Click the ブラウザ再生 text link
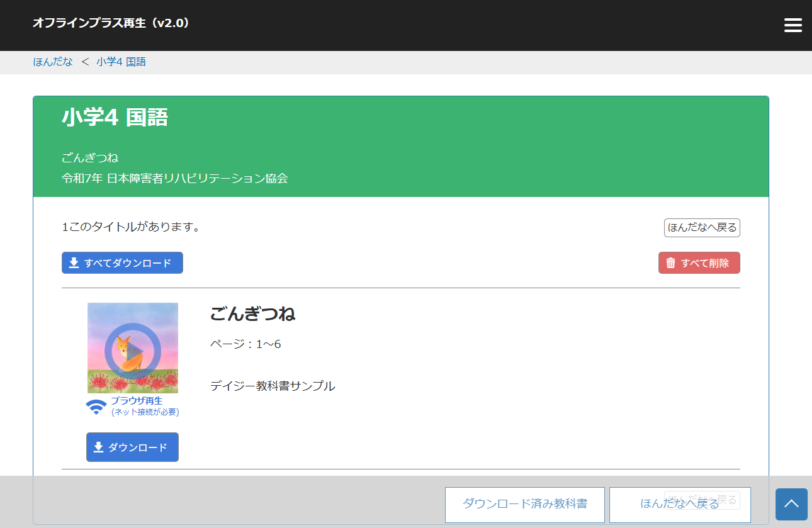Viewport: 812px width, 528px height. tap(137, 401)
